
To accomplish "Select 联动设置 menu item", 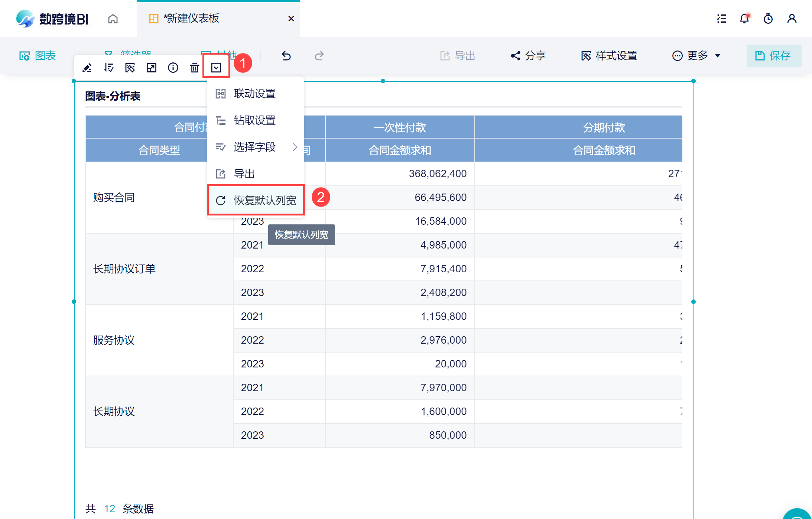I will (x=255, y=94).
